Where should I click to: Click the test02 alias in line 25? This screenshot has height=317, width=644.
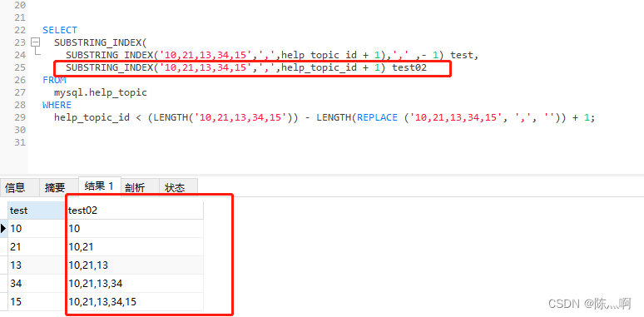coord(409,67)
